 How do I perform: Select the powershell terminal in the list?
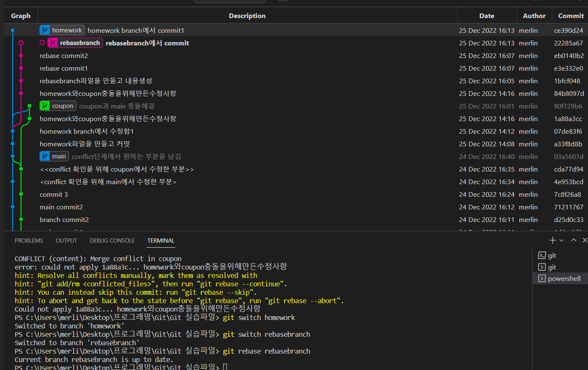click(560, 278)
